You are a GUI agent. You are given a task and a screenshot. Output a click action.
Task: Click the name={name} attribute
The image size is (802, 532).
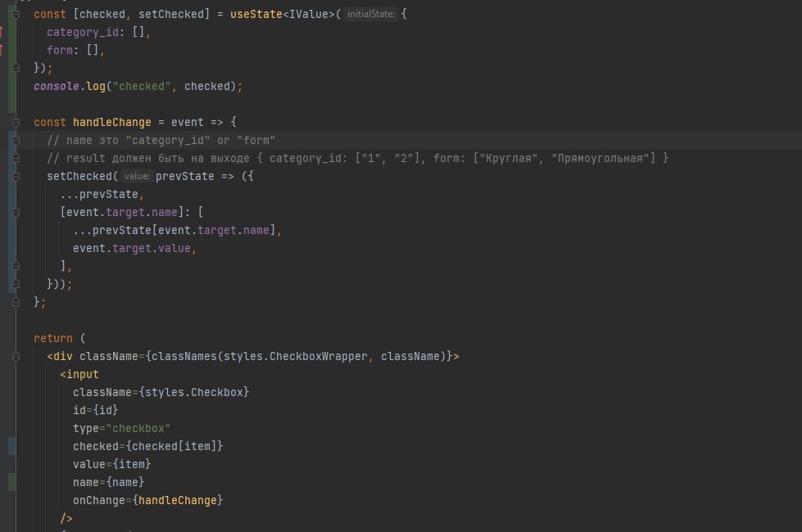(x=108, y=482)
